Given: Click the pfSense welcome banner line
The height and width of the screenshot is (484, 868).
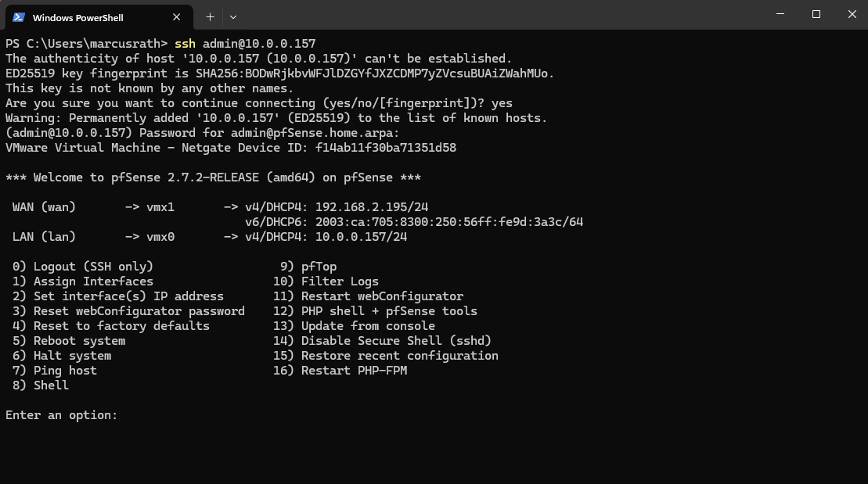Looking at the screenshot, I should (x=213, y=177).
